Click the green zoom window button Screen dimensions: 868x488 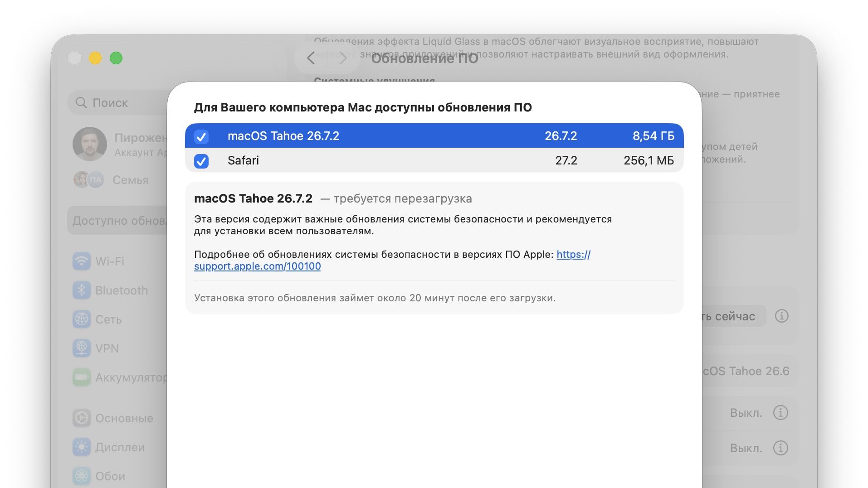click(116, 58)
